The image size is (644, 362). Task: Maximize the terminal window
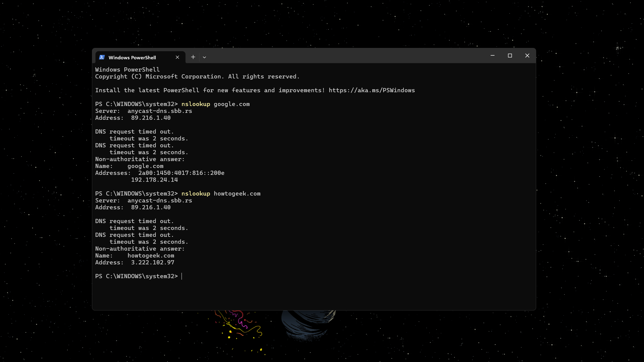tap(510, 56)
